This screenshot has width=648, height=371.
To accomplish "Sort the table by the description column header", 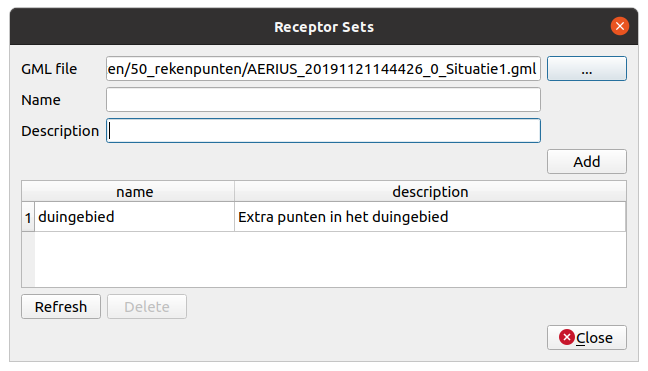I will [430, 192].
